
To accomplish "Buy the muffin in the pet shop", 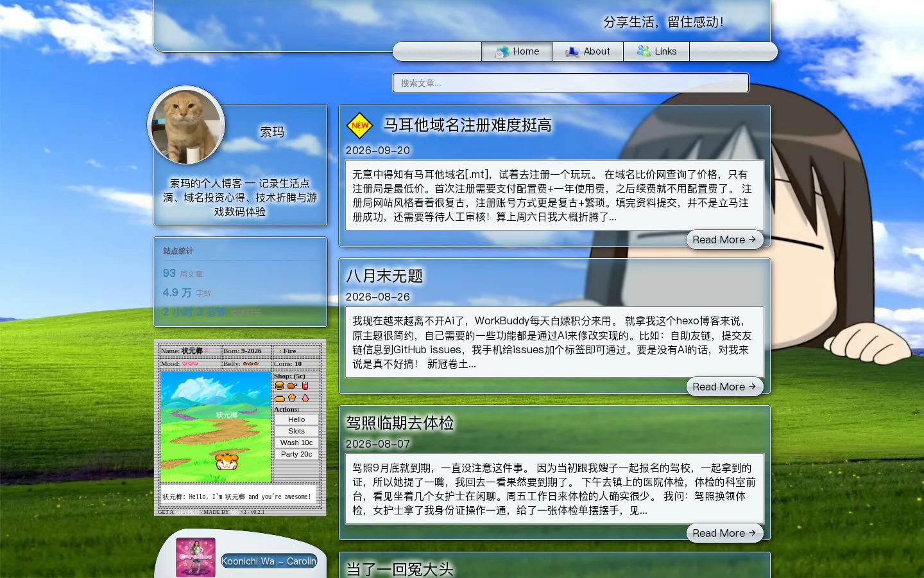I will 292,398.
